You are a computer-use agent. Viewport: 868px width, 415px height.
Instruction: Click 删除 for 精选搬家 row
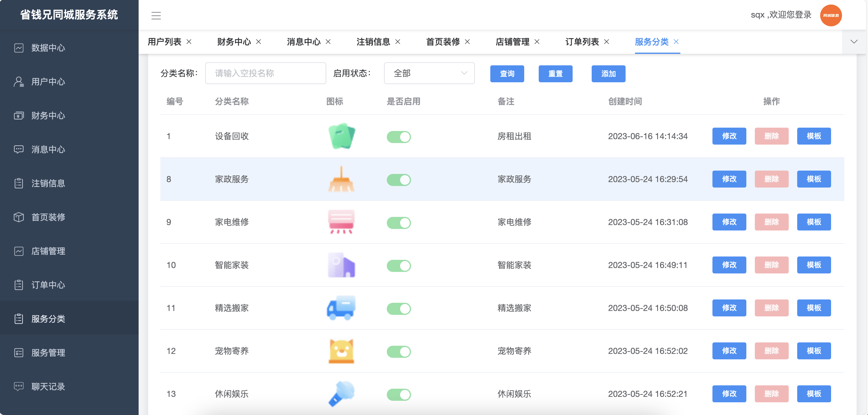point(772,308)
